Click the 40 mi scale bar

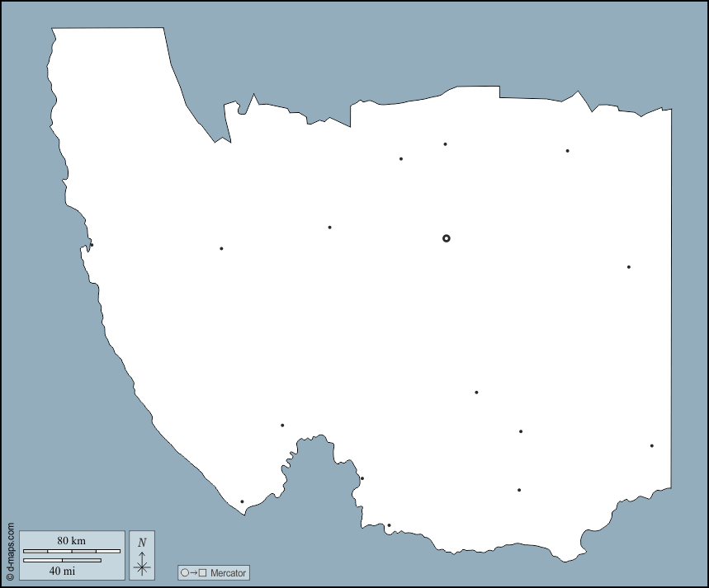click(63, 560)
